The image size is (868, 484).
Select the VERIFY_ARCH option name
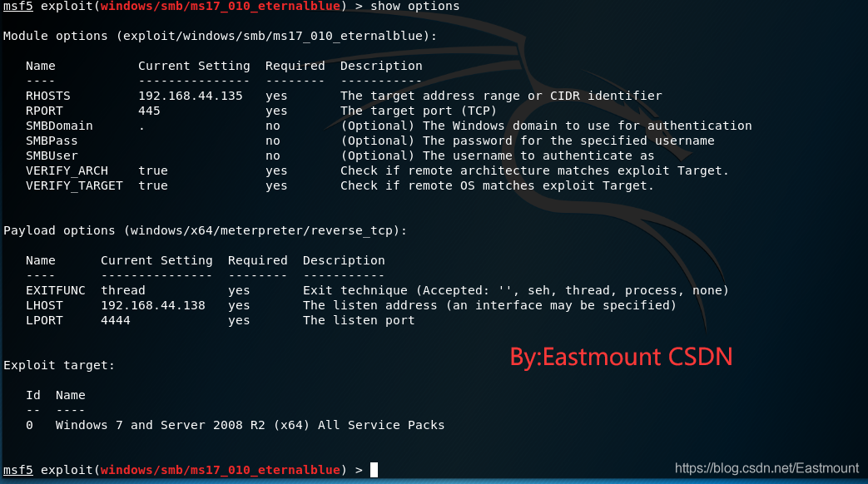tap(67, 170)
